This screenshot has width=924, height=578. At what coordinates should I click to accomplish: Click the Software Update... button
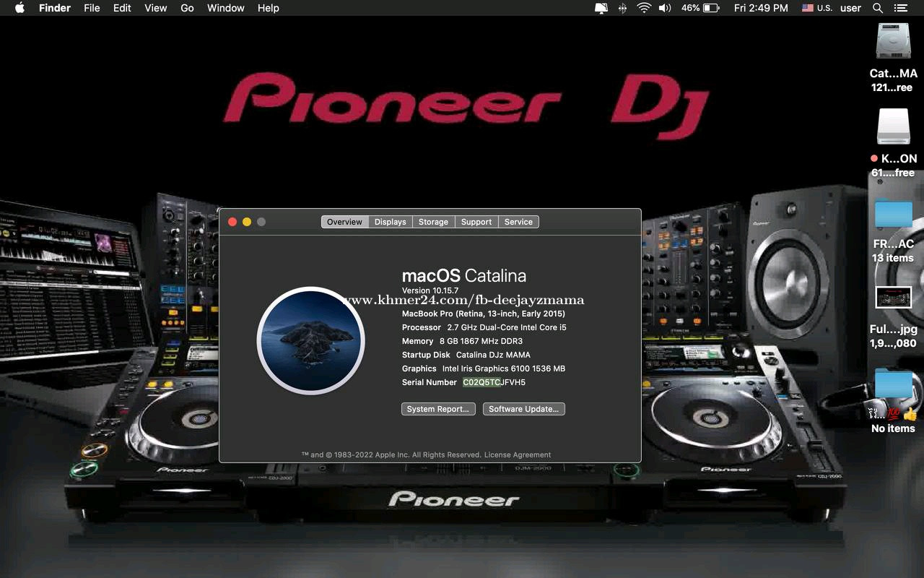coord(524,409)
